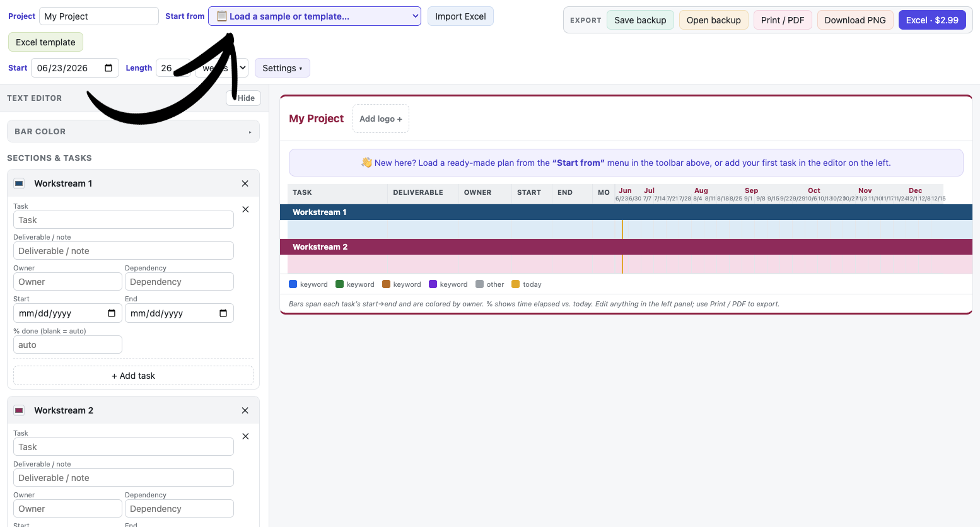This screenshot has height=527, width=980.
Task: Click + Add task in Workstream 1
Action: [x=133, y=376]
